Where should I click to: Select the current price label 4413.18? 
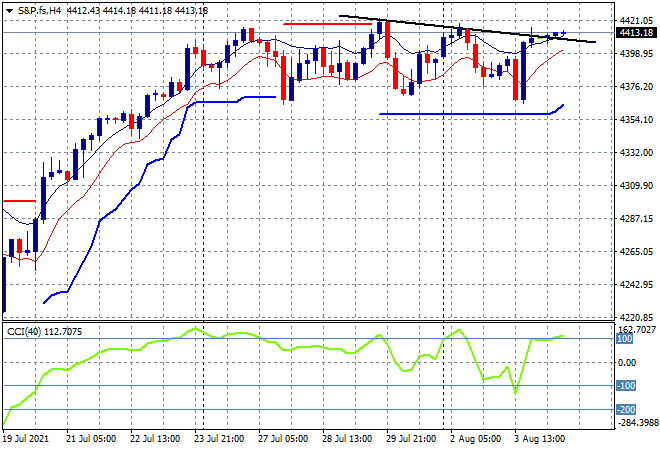pyautogui.click(x=636, y=32)
